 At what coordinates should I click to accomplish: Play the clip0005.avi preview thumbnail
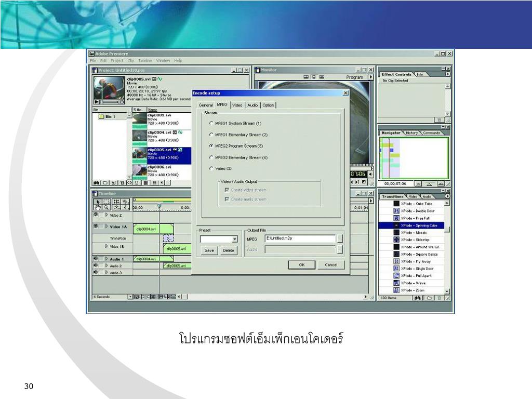coord(96,101)
